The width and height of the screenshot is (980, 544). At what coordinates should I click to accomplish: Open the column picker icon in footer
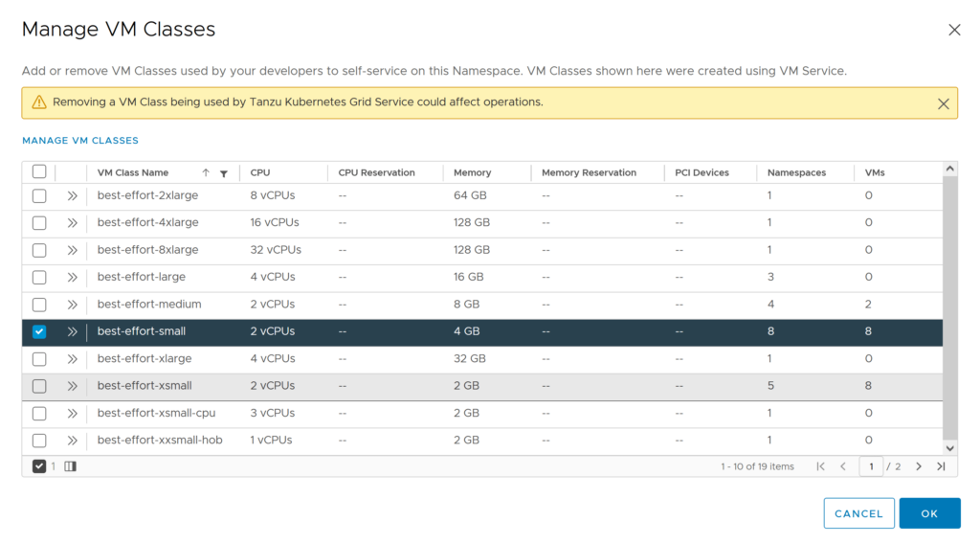70,466
